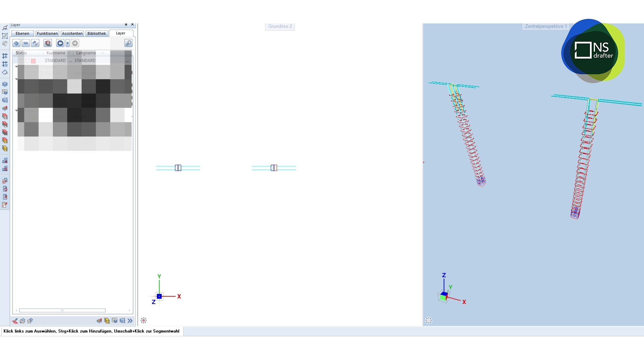
Task: Switch to the Ebenen tab
Action: 22,34
